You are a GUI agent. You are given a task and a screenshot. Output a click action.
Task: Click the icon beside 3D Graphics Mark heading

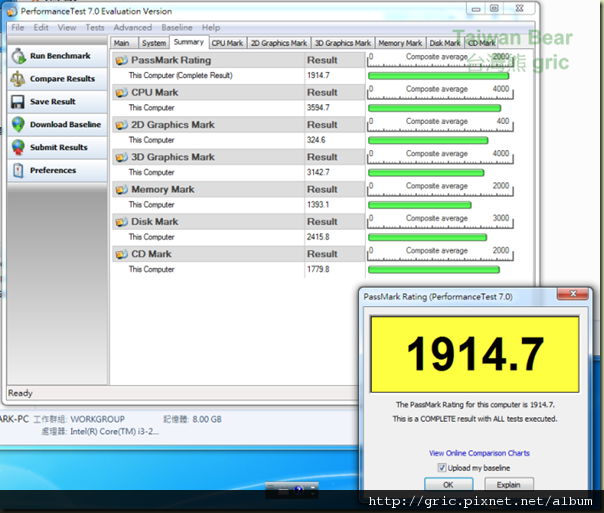[x=121, y=158]
